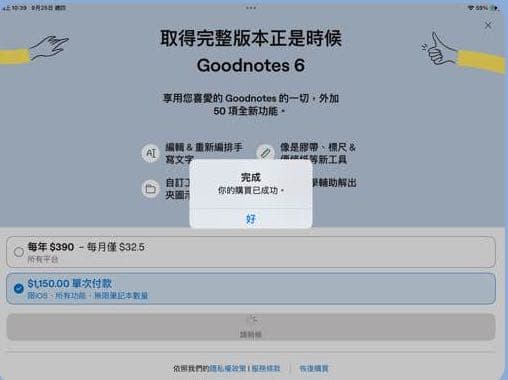Click the status bar clock

tap(19, 8)
